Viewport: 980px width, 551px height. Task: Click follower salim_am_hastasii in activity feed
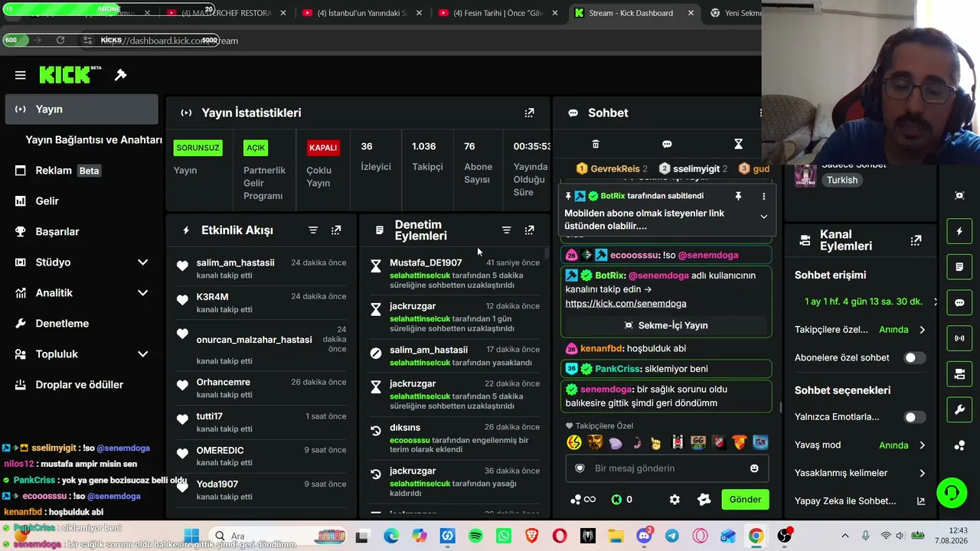pyautogui.click(x=235, y=262)
